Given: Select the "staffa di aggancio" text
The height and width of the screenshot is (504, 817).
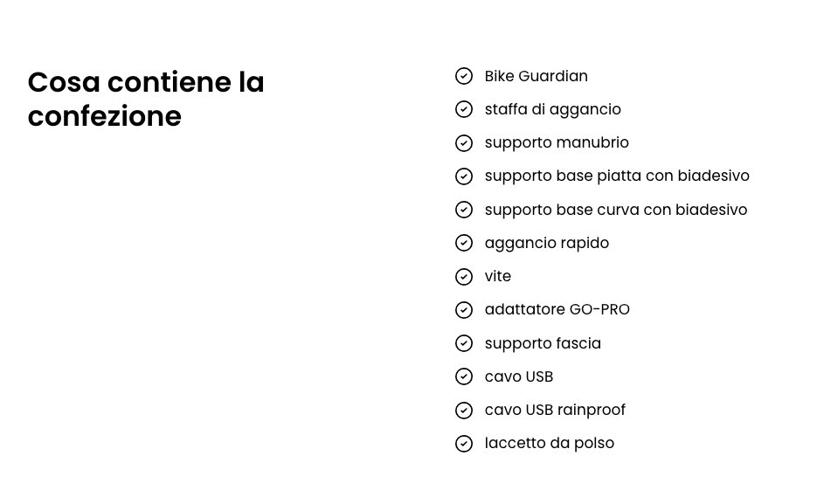Looking at the screenshot, I should (x=552, y=109).
